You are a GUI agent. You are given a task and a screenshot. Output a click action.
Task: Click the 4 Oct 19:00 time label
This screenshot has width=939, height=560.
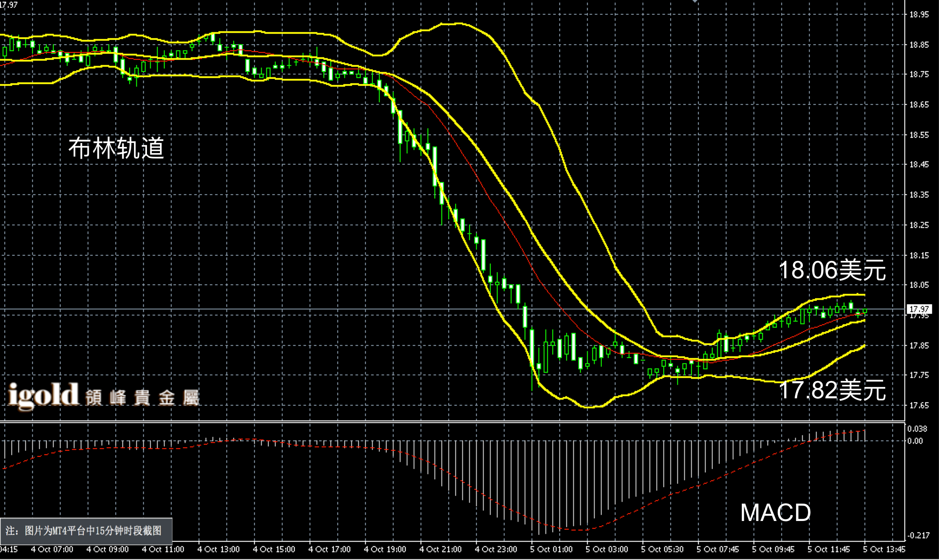[385, 550]
